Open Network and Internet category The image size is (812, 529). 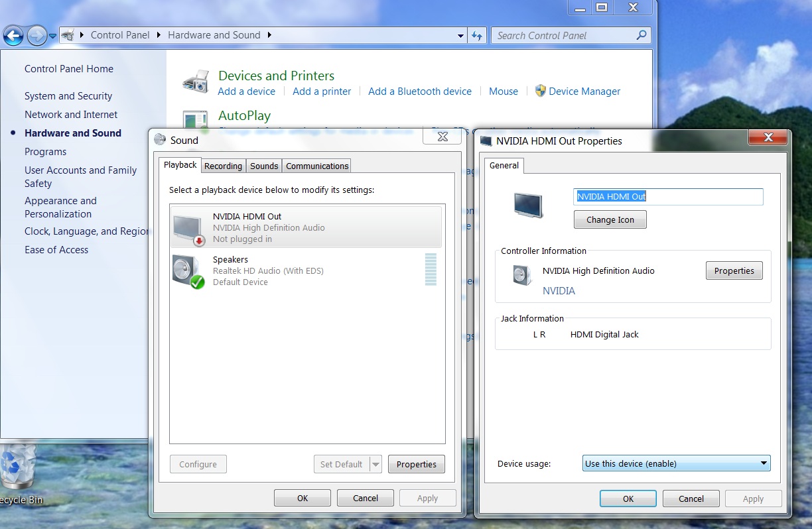coord(71,115)
